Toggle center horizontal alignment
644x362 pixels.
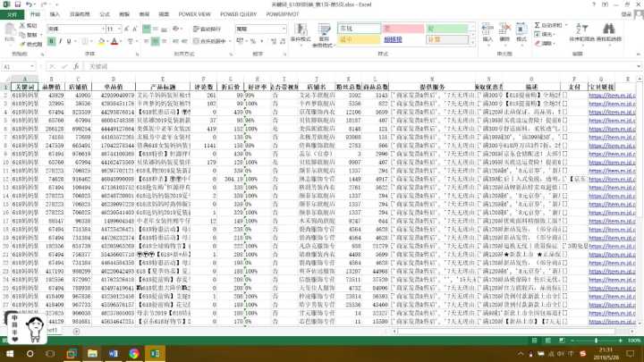[156, 41]
